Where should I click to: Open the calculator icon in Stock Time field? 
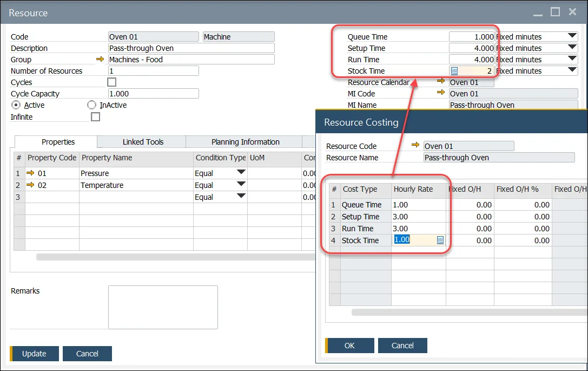(453, 70)
